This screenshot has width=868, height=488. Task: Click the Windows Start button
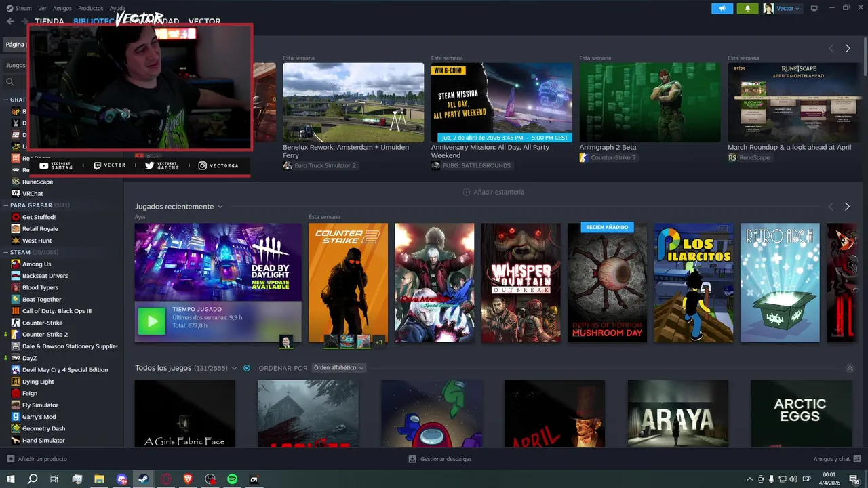(11, 479)
